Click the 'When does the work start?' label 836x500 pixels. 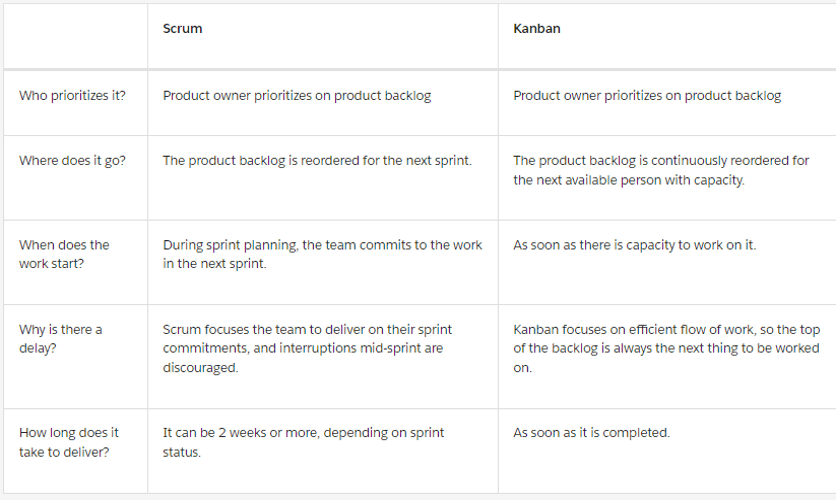(x=64, y=254)
